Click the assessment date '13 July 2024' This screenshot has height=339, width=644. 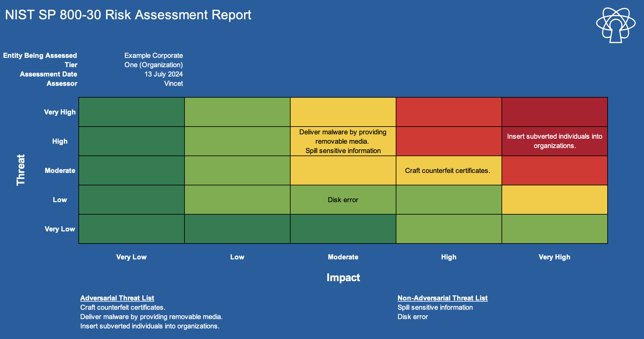pyautogui.click(x=163, y=74)
